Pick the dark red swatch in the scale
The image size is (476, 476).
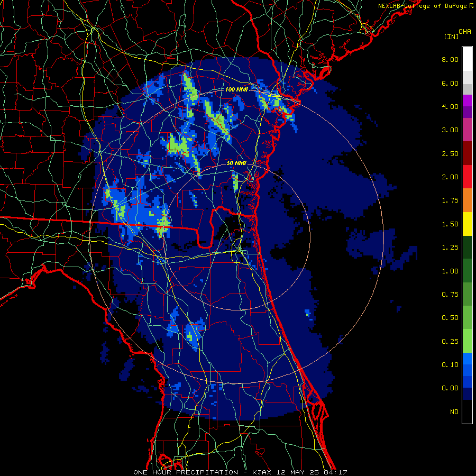[467, 153]
